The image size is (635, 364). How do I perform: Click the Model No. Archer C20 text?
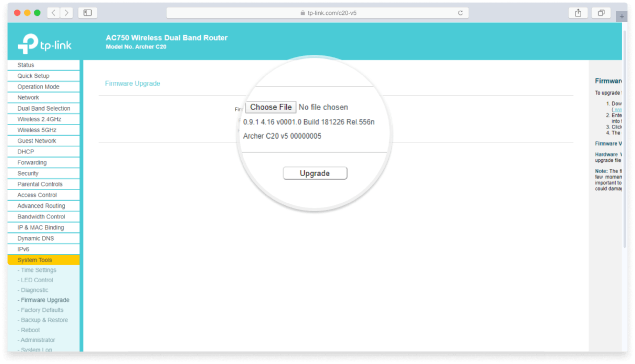pos(136,47)
